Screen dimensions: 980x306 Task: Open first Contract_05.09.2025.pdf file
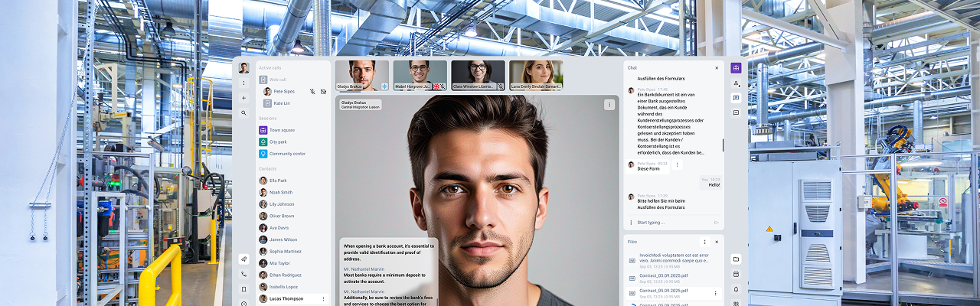click(x=674, y=277)
